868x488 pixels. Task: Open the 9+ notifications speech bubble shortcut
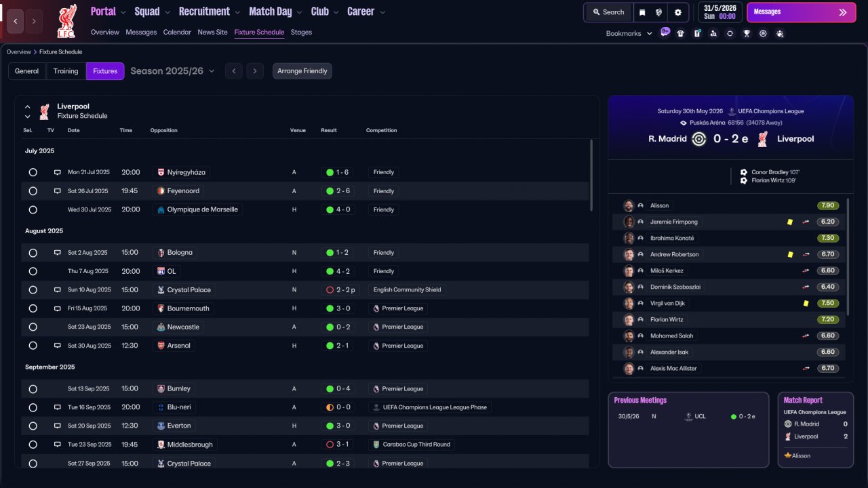[x=665, y=32]
